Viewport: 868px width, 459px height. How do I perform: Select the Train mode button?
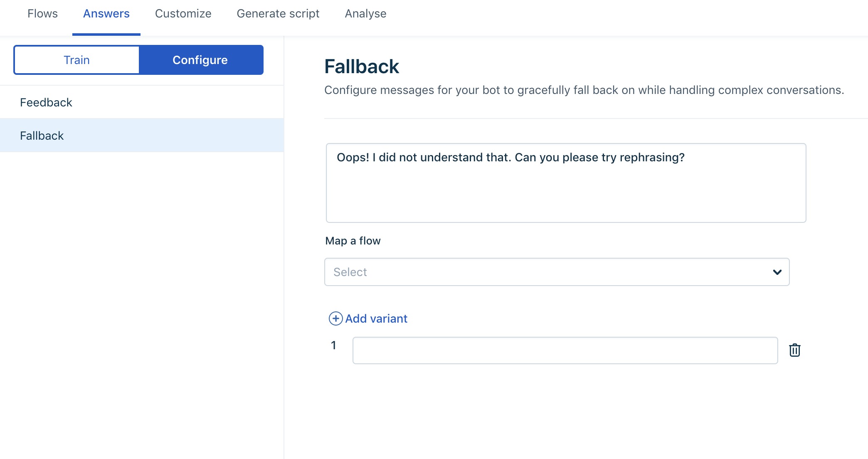(x=76, y=60)
